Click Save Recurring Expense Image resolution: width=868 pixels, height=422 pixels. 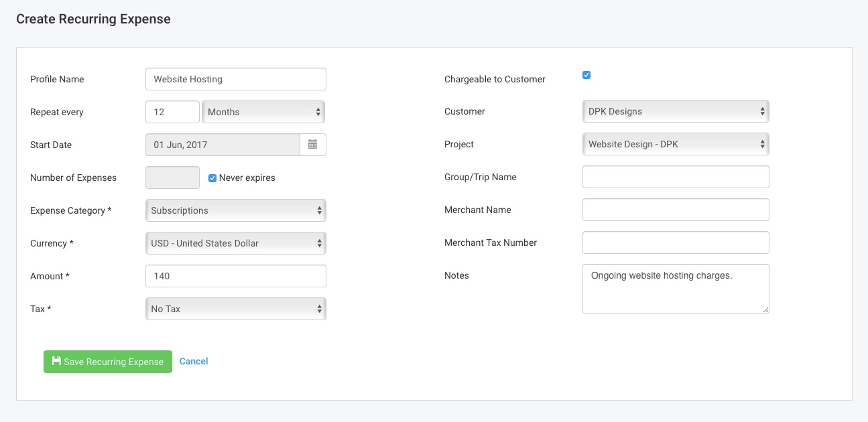tap(107, 361)
